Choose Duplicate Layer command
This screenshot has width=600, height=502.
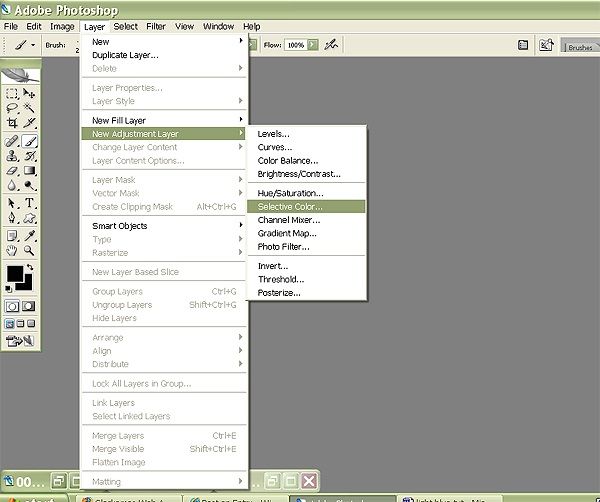(164, 55)
